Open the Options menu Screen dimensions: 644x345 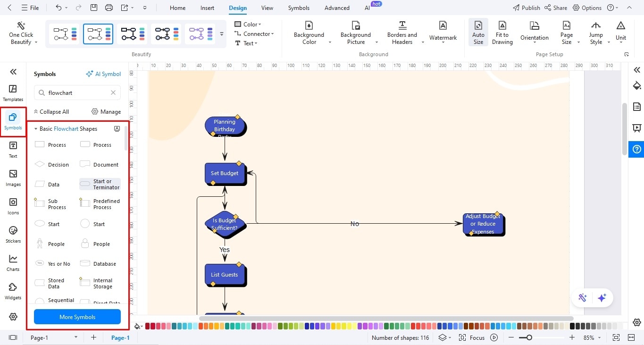[x=587, y=8]
